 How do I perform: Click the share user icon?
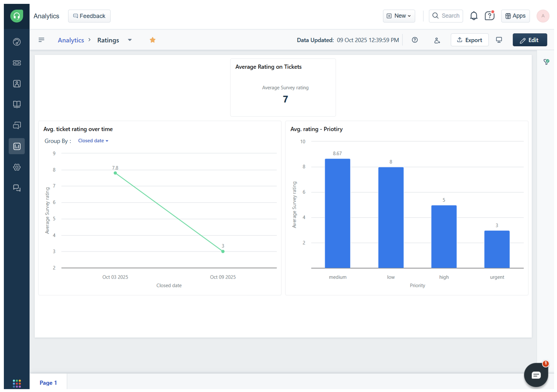[x=437, y=40]
